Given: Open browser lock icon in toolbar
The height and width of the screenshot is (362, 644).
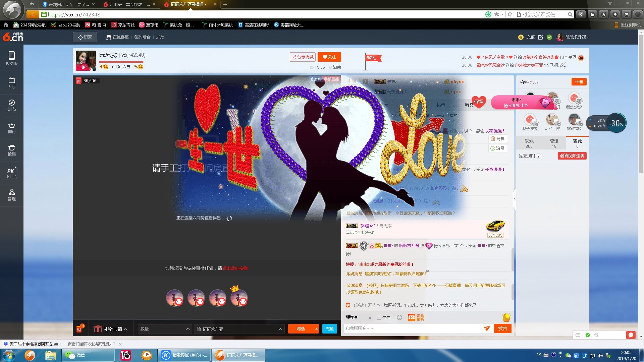Looking at the screenshot, I should pyautogui.click(x=592, y=14).
